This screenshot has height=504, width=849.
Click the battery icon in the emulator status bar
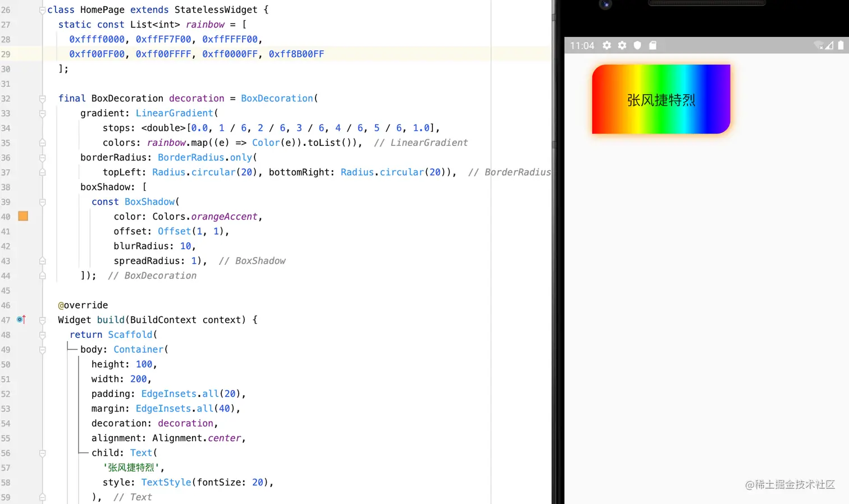point(841,45)
